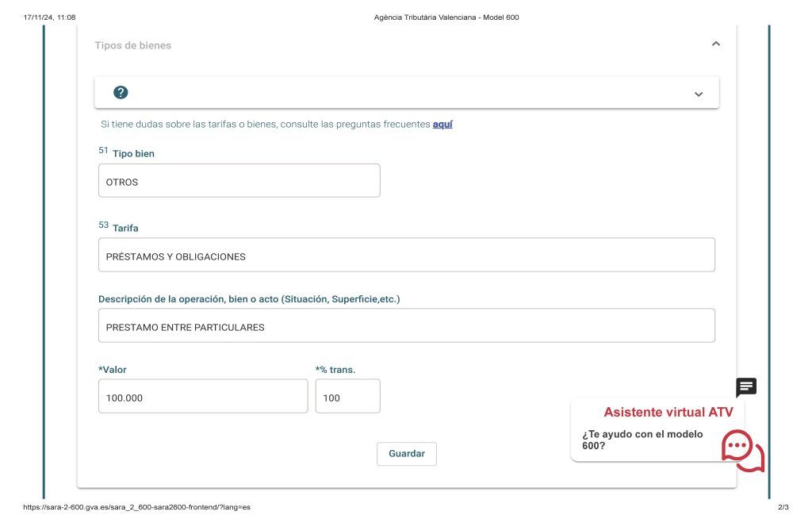Open the black chat message icon
The image size is (812, 523).
coord(746,387)
